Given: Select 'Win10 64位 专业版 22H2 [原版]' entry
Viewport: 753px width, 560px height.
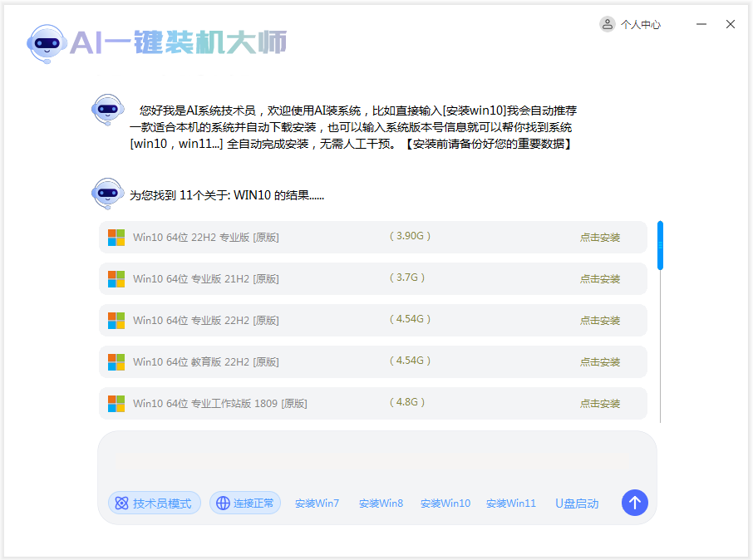Looking at the screenshot, I should tap(372, 321).
